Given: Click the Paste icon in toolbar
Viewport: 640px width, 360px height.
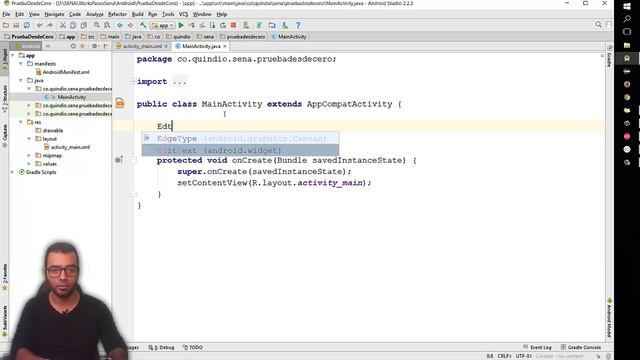Looking at the screenshot, I should 84,25.
